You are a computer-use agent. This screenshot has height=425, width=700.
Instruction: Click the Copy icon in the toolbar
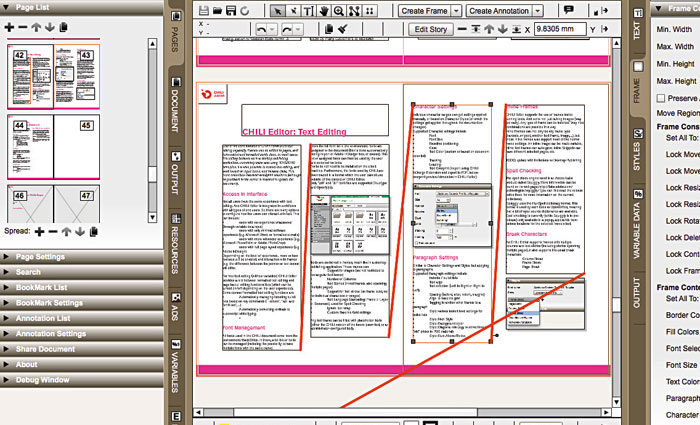[x=329, y=29]
